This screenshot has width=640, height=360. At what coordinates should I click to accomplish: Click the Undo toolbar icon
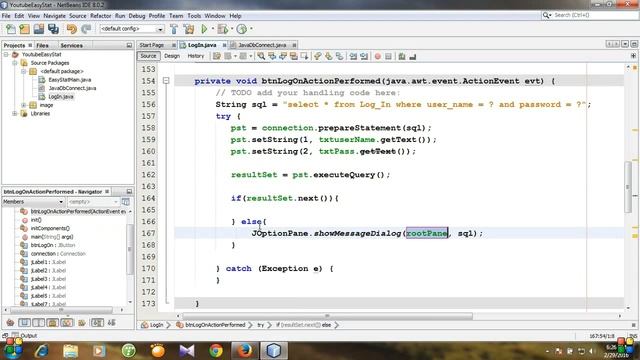coord(72,29)
